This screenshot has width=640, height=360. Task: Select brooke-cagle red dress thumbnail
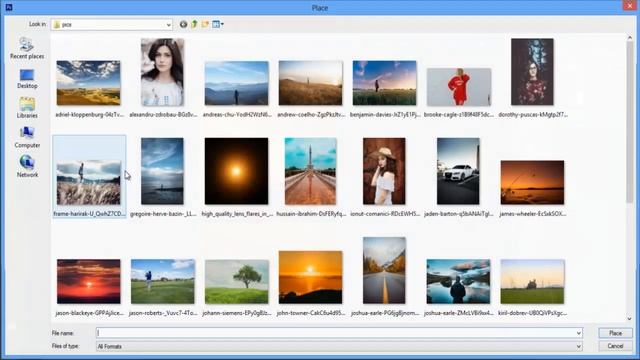pyautogui.click(x=459, y=87)
